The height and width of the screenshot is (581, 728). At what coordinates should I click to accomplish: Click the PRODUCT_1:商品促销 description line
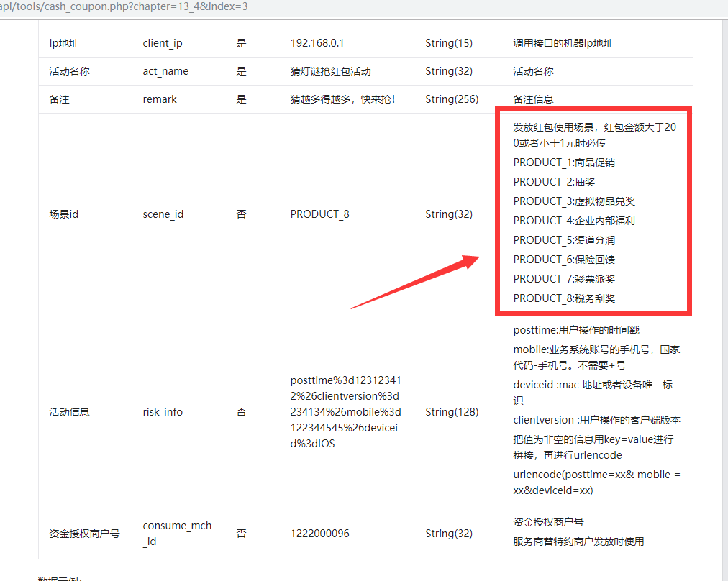(x=564, y=163)
